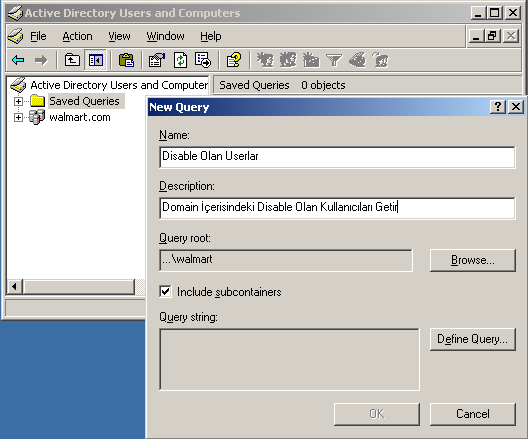
Task: Click the Cancel button in New Query
Action: pyautogui.click(x=472, y=414)
